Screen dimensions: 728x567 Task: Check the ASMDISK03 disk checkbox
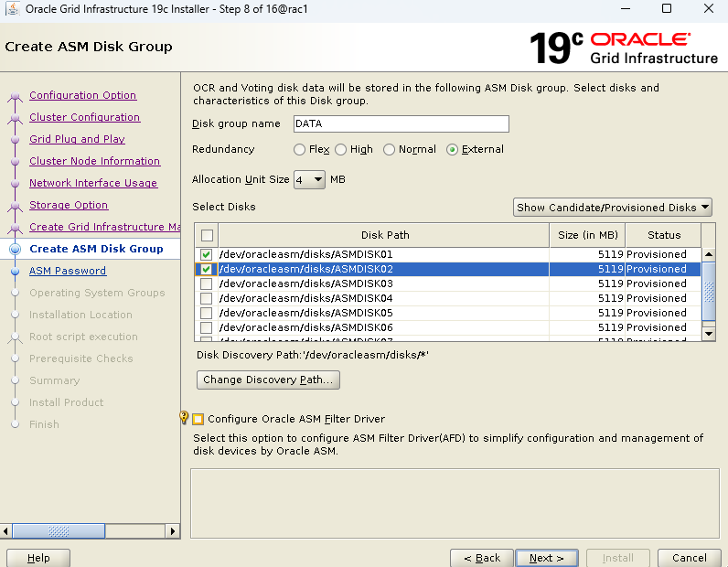click(207, 283)
